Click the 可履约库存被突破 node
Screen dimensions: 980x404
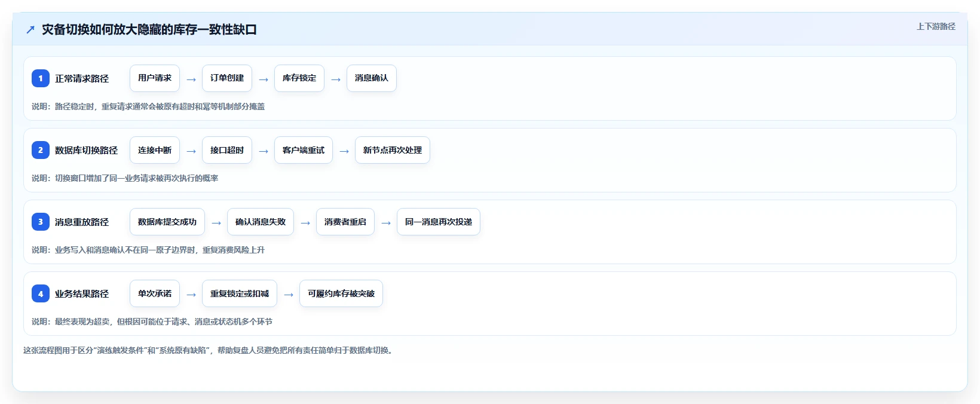[x=341, y=293]
